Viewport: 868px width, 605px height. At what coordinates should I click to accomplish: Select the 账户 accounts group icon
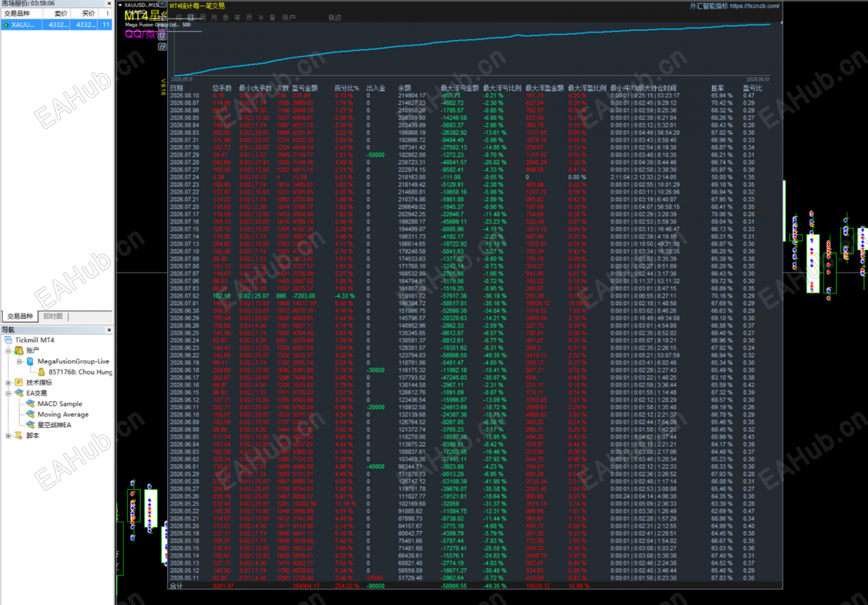click(x=19, y=350)
